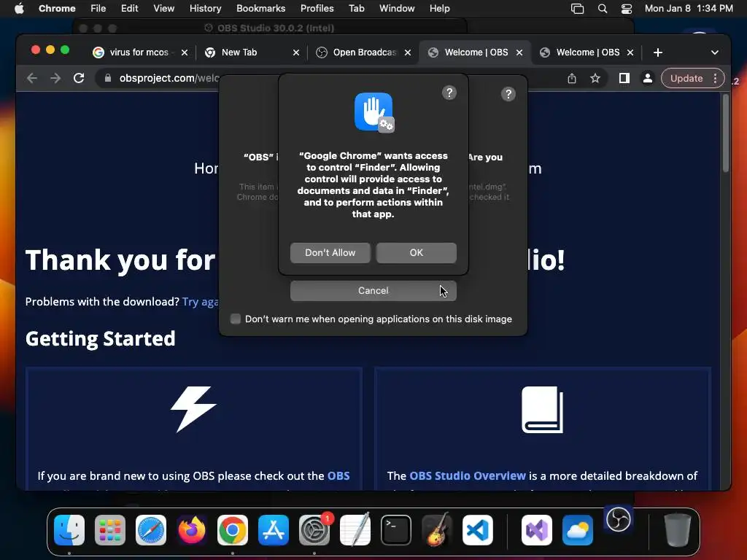Click Don't Allow in permission dialog
The width and height of the screenshot is (747, 560).
click(x=330, y=253)
